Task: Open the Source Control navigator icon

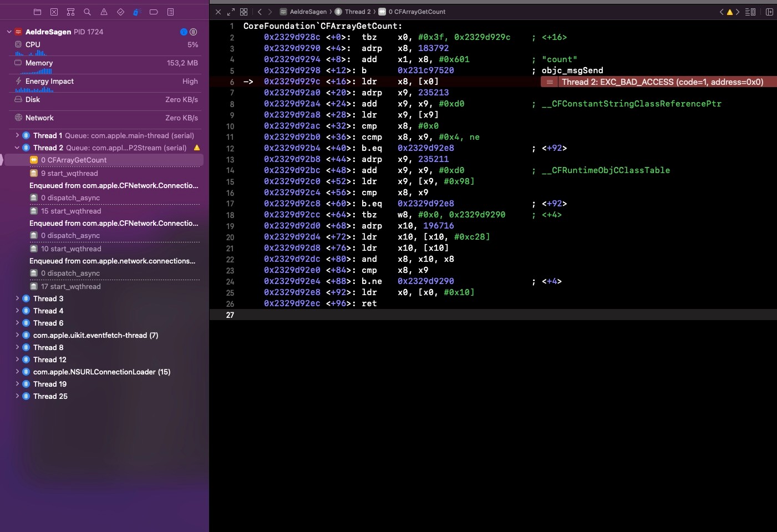Action: pos(54,12)
